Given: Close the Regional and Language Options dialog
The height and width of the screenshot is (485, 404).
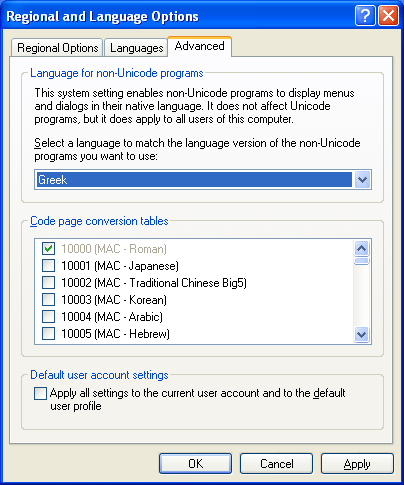Looking at the screenshot, I should tap(388, 16).
